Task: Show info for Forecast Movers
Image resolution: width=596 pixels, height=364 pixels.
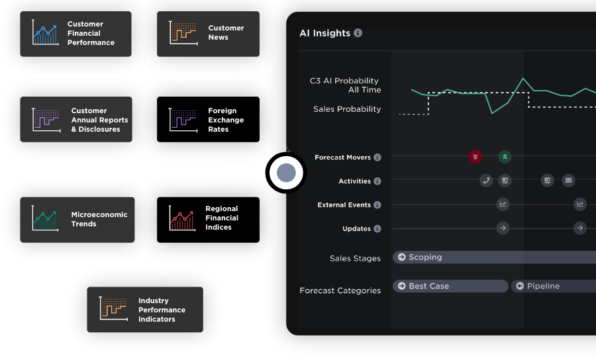Action: click(x=377, y=158)
